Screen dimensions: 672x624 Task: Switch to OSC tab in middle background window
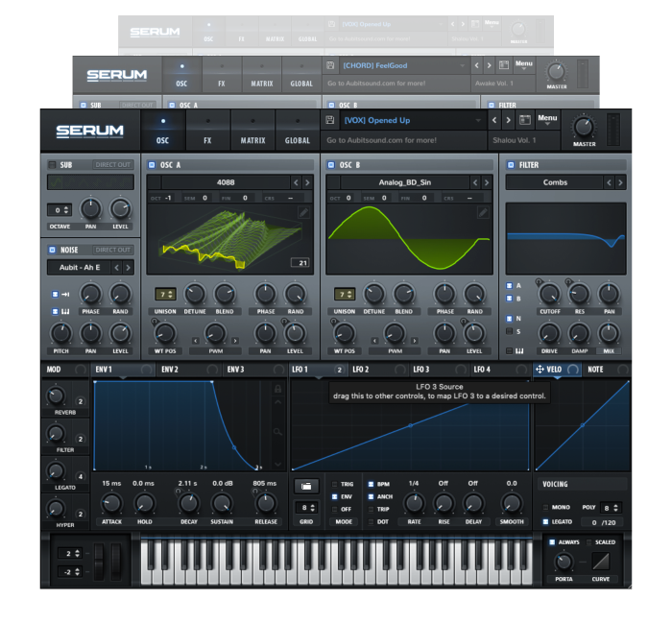[x=181, y=76]
